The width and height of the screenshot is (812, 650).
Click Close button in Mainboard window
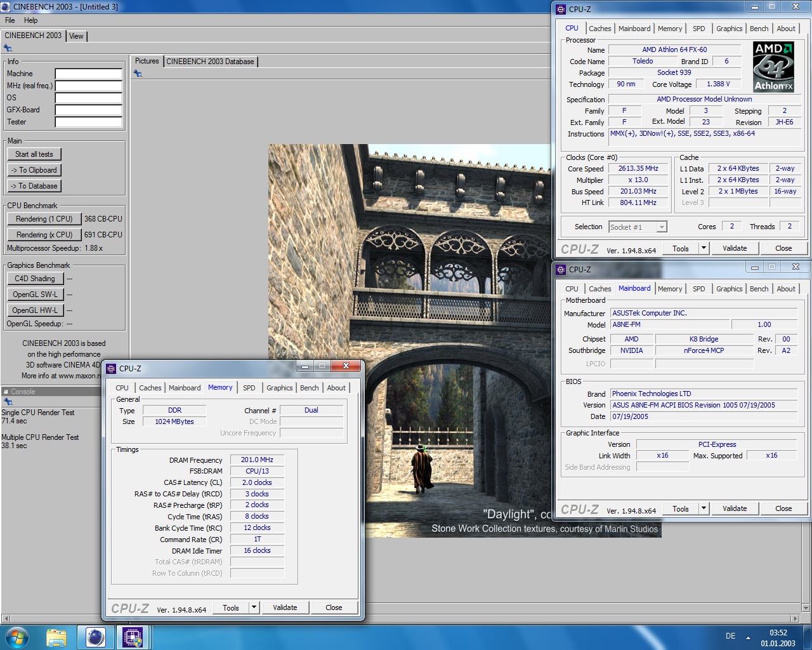tap(783, 508)
